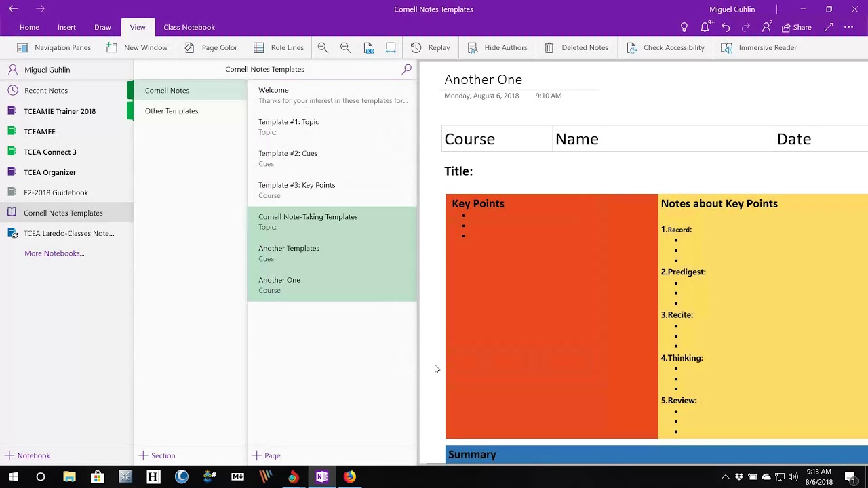Open the TCEAMIE Trainer 2018 notebook
This screenshot has width=868, height=488.
(x=66, y=111)
